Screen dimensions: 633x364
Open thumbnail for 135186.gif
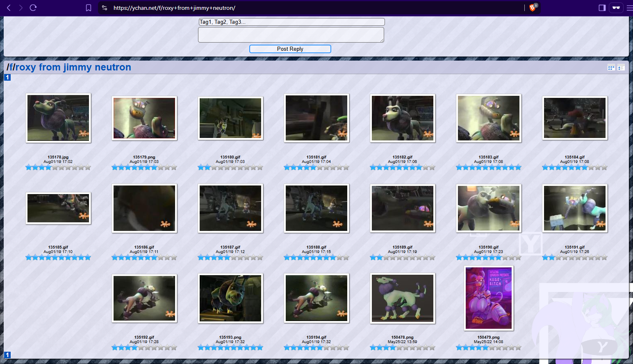[x=144, y=208]
